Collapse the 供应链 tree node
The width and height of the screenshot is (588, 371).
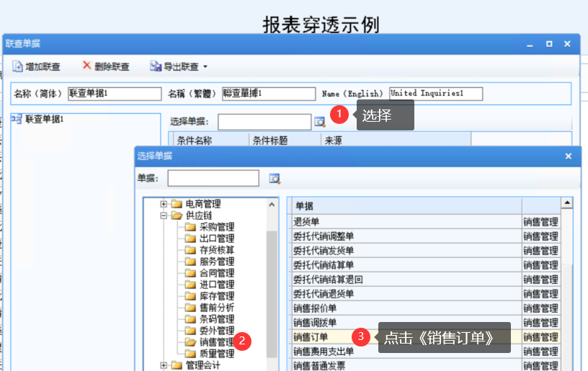coord(164,215)
